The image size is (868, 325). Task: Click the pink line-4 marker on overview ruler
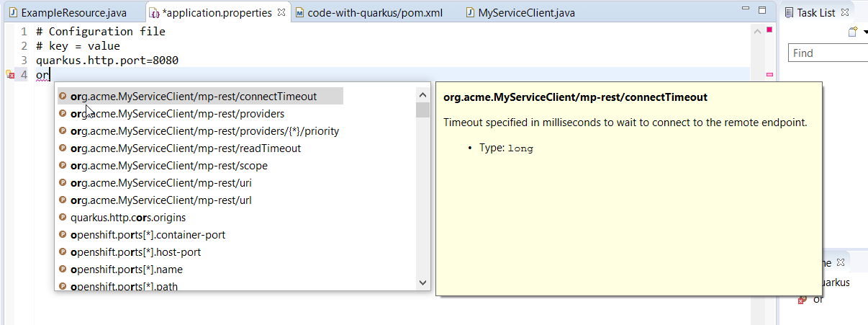coord(769,74)
